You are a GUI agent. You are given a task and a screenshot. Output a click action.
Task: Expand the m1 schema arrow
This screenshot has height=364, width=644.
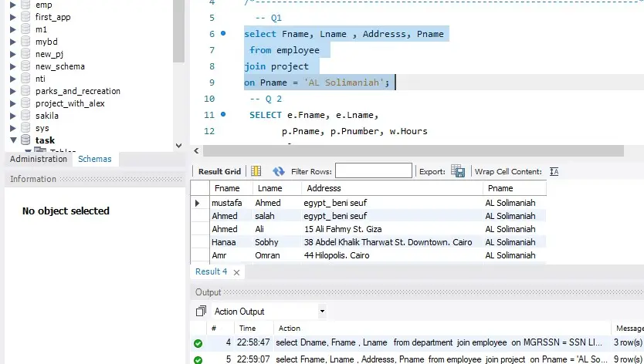(x=13, y=29)
